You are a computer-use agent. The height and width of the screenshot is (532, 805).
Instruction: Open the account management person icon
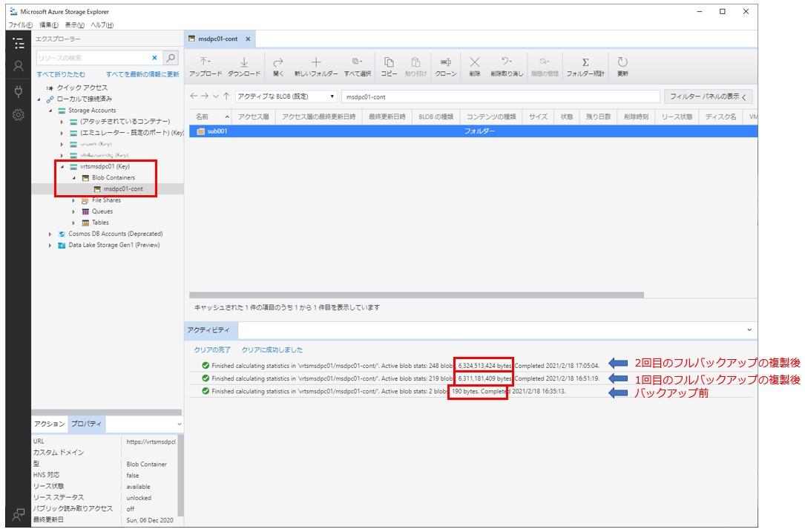19,66
